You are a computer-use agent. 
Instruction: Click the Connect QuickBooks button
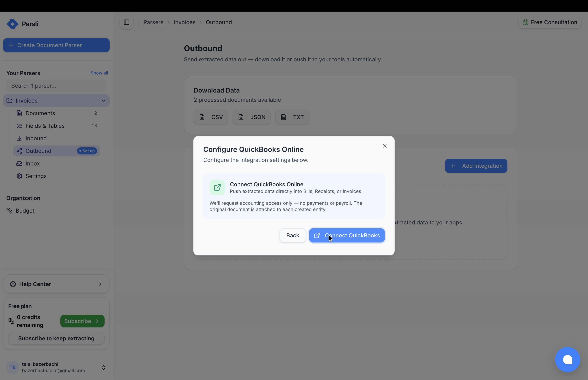pos(347,235)
